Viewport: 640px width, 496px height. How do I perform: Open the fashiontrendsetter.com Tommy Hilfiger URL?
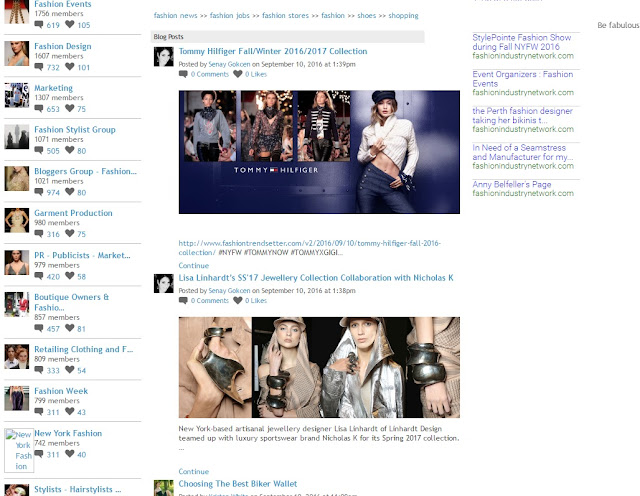coord(309,248)
